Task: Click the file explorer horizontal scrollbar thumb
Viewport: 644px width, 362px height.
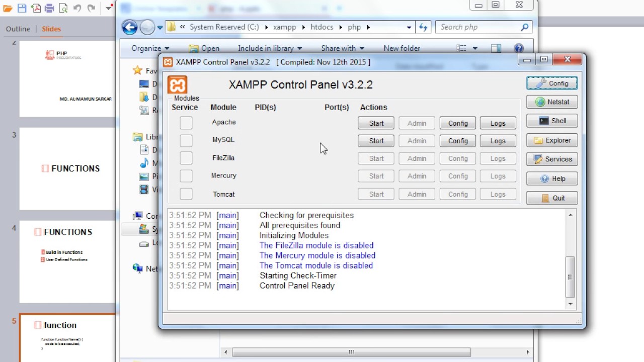Action: [351, 352]
